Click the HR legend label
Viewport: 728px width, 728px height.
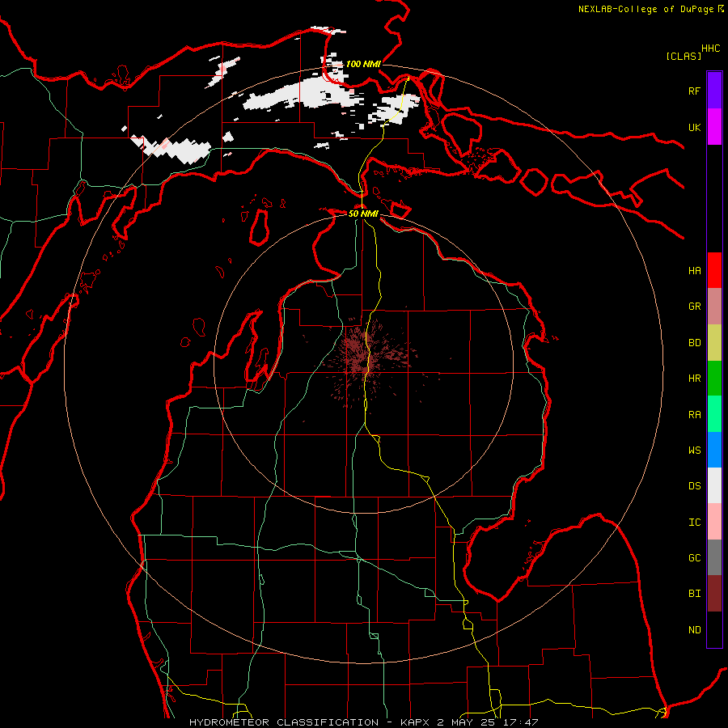pyautogui.click(x=694, y=379)
